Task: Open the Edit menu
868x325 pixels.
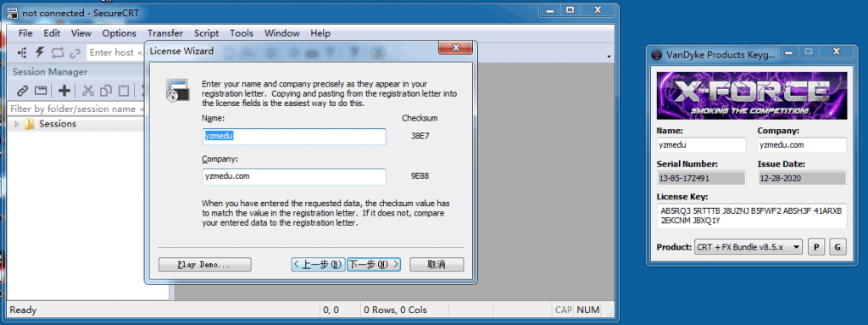Action: point(52,33)
